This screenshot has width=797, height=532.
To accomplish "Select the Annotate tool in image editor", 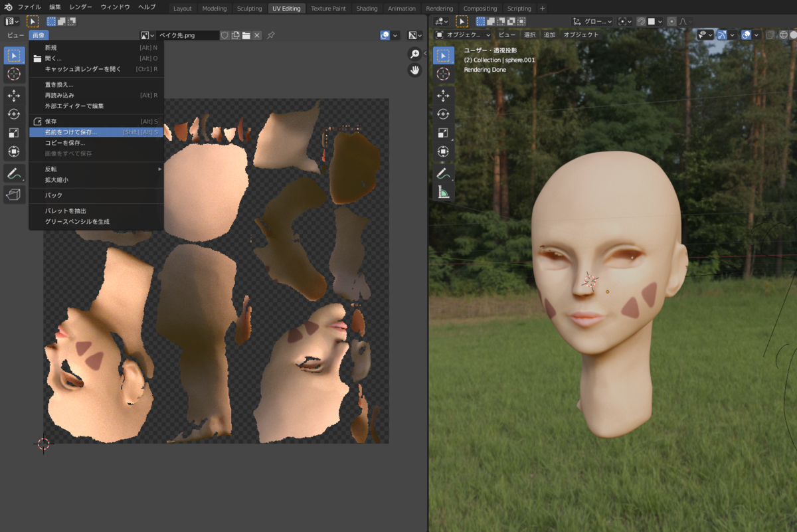I will [x=14, y=173].
